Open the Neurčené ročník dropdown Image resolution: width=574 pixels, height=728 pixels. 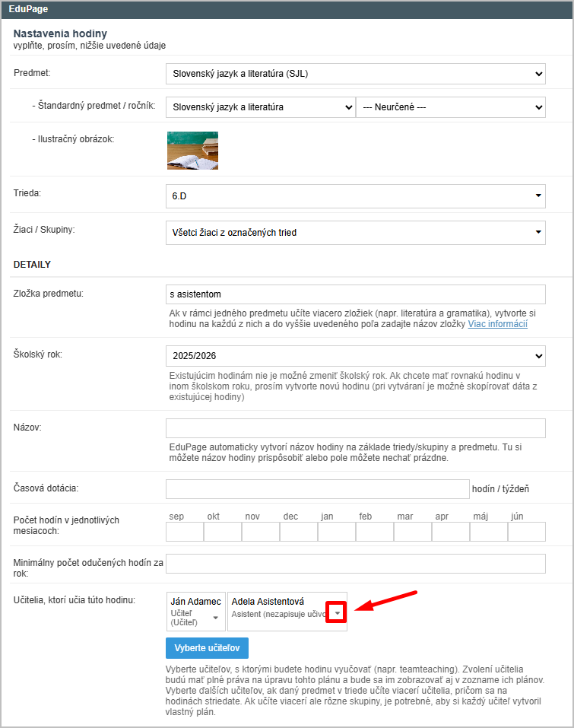[451, 107]
